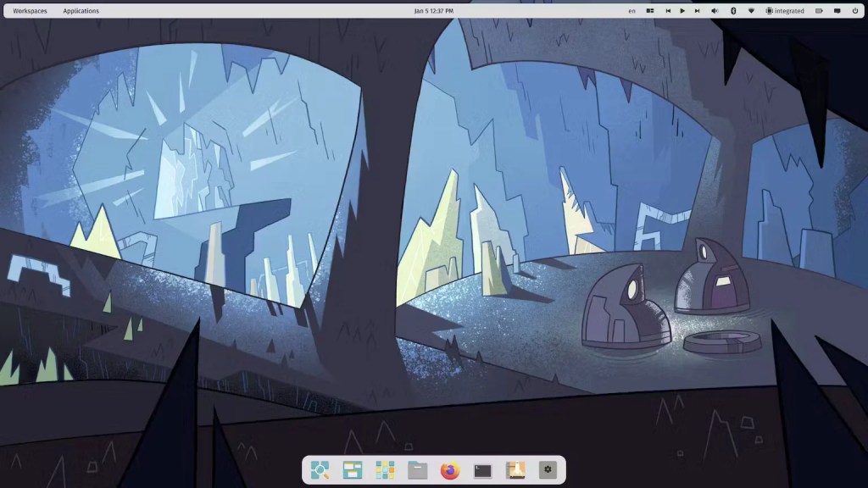Open the 'integrated' graphics mode selector
This screenshot has height=488, width=868.
(x=785, y=10)
